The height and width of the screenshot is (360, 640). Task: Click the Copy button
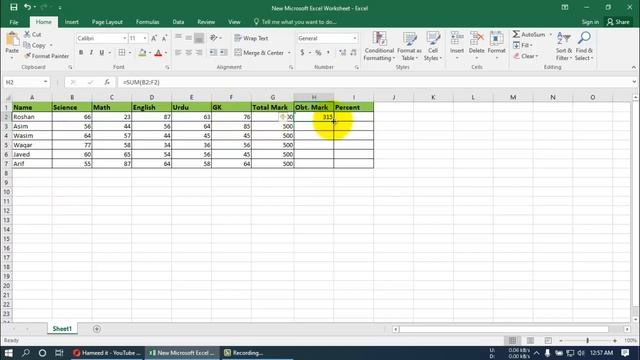[35, 45]
